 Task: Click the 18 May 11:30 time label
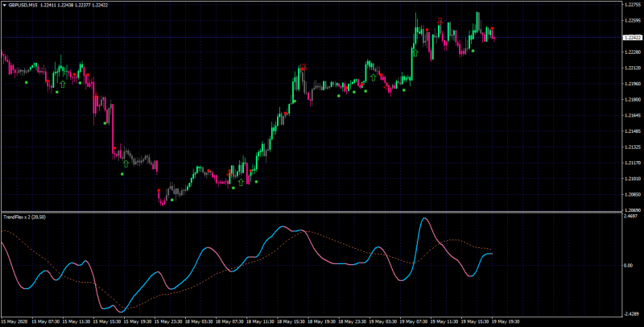click(261, 321)
